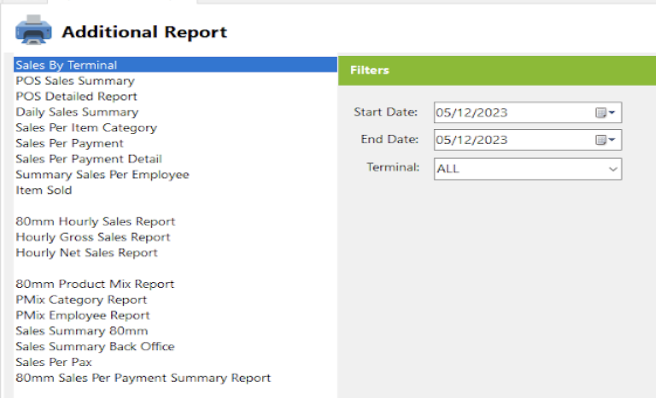Select the POS Sales Summary report
The height and width of the screenshot is (398, 656).
click(x=75, y=81)
